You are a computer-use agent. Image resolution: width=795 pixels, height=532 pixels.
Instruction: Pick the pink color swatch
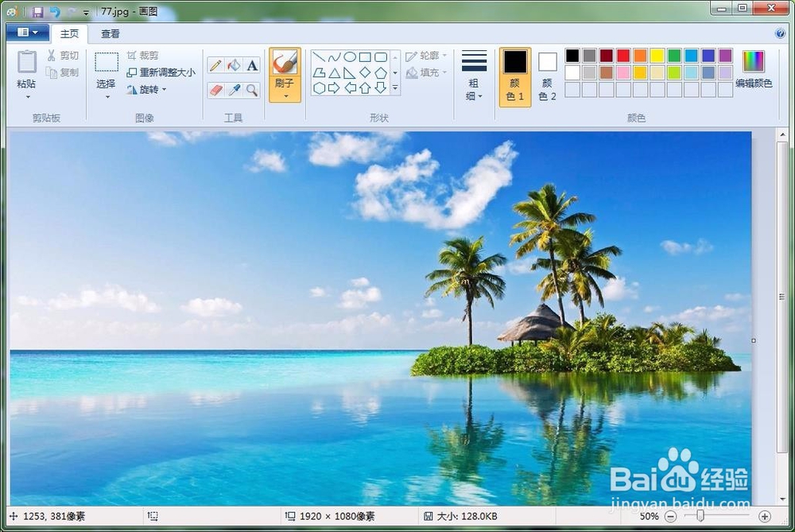coord(623,72)
